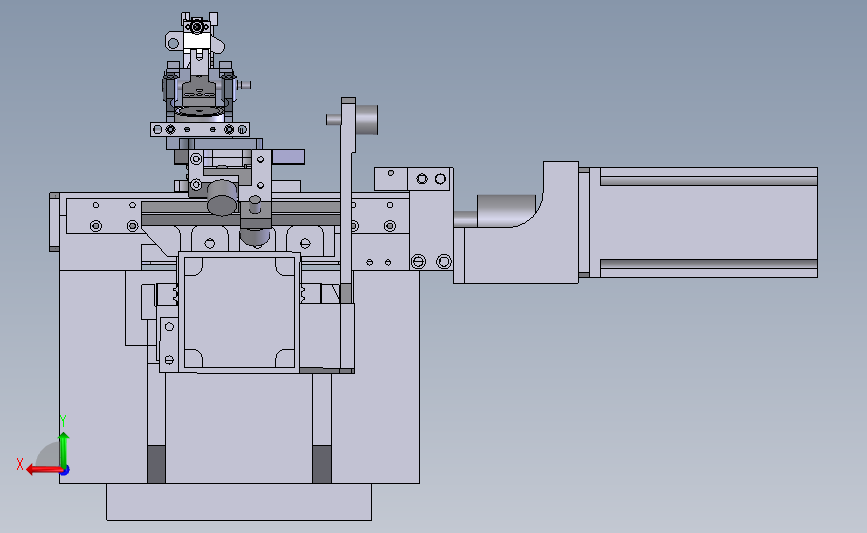This screenshot has height=533, width=867.
Task: Select the square motor flange in the center
Action: (239, 312)
